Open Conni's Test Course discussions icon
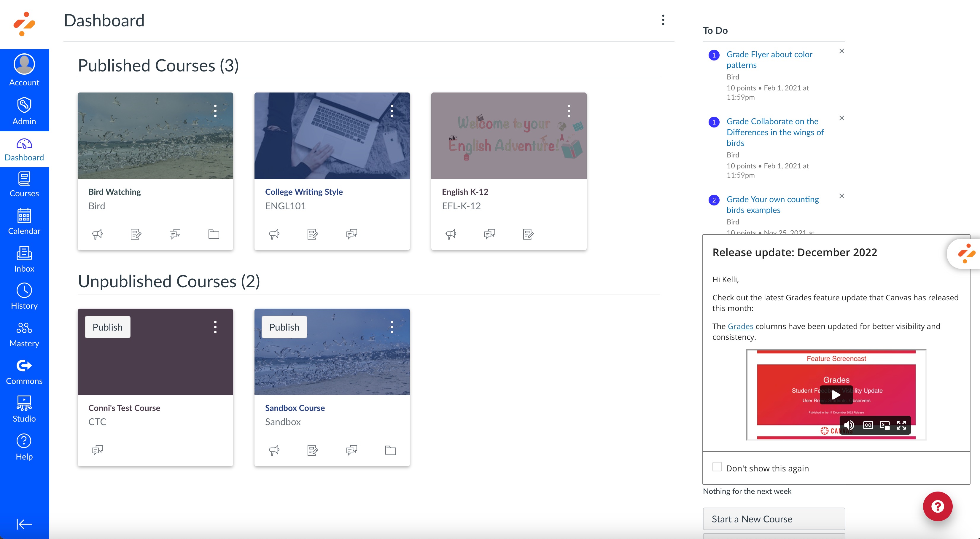 (97, 450)
